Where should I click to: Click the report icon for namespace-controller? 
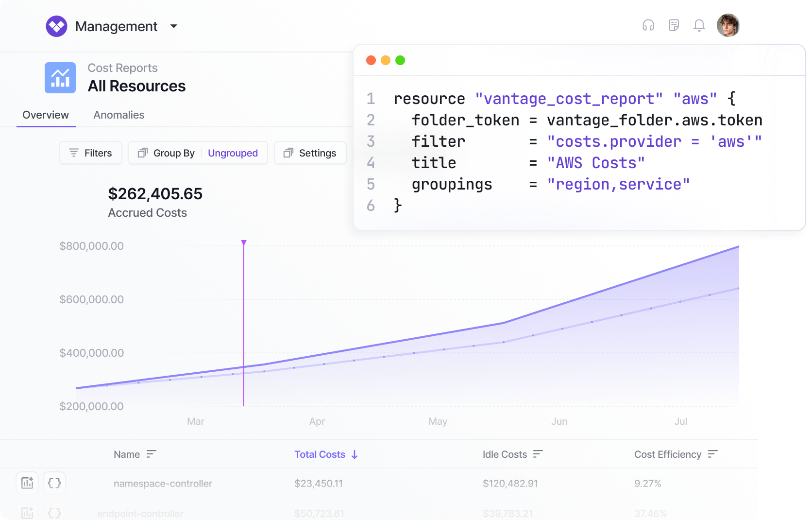tap(27, 483)
